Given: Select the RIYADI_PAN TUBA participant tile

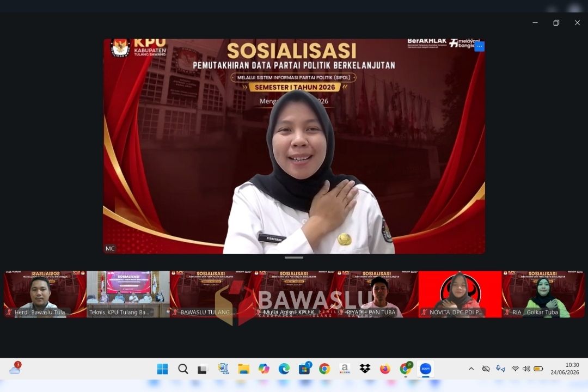Looking at the screenshot, I should click(377, 295).
